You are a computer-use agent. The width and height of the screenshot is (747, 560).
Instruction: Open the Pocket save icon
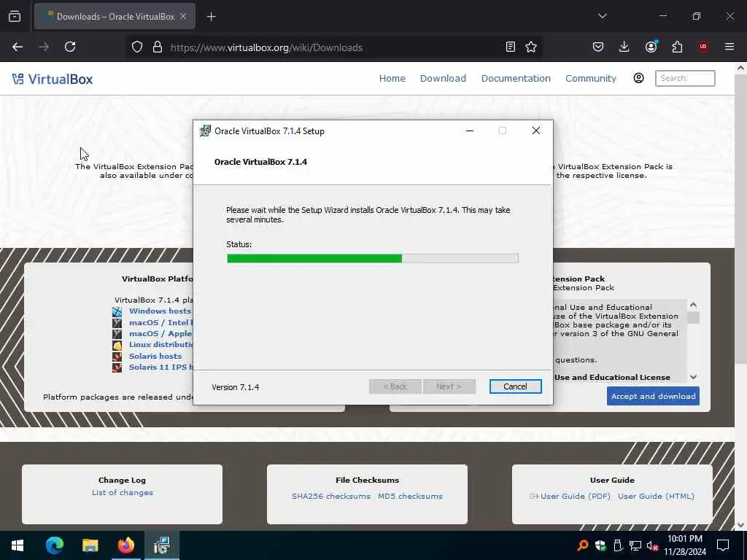tap(598, 47)
